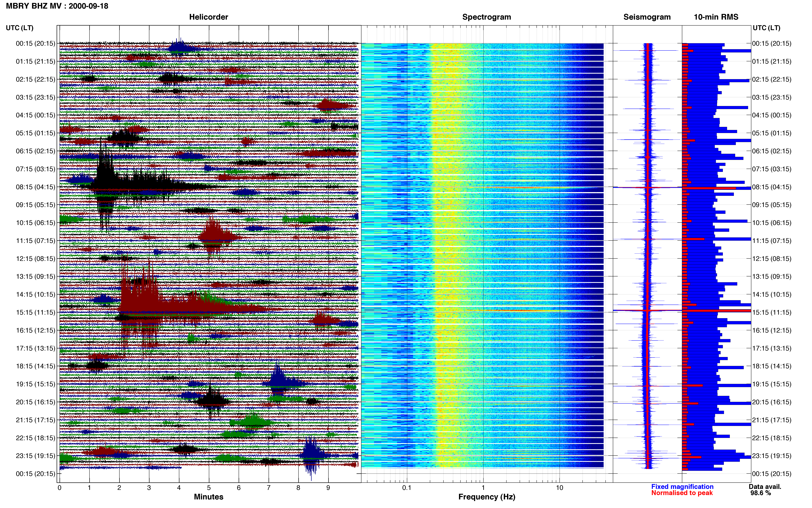Click the Helicorder axis label 23:15 (19:15)
812x508 pixels.
[36, 456]
